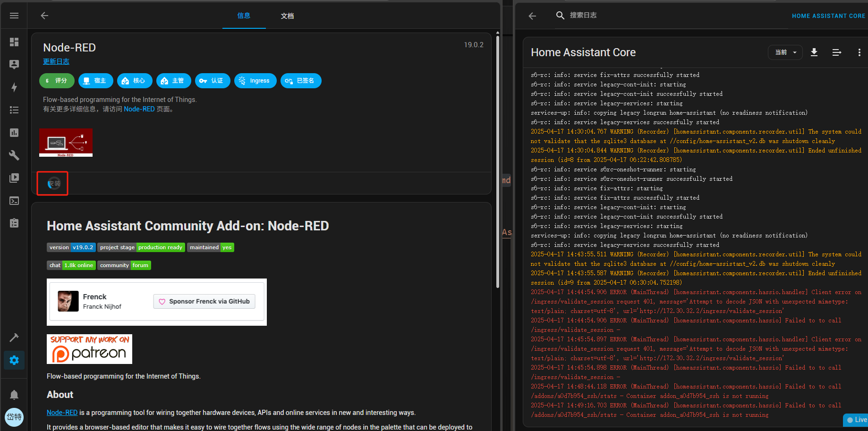Open the Media play box icon
Image resolution: width=868 pixels, height=431 pixels.
pyautogui.click(x=14, y=178)
